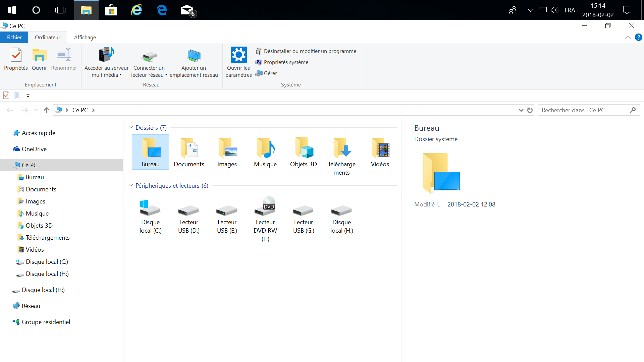Toggle the properties checkbox in quick access toolbar
The image size is (644, 362).
(6, 96)
